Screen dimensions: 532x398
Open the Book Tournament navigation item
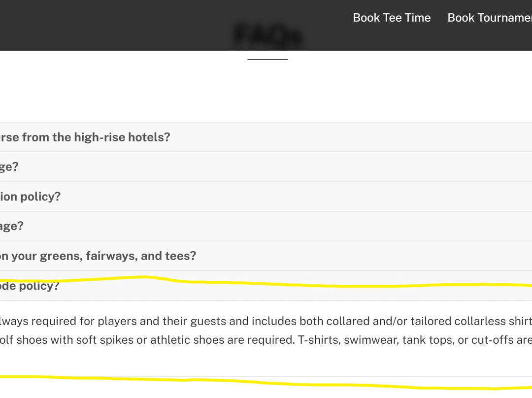(x=489, y=18)
